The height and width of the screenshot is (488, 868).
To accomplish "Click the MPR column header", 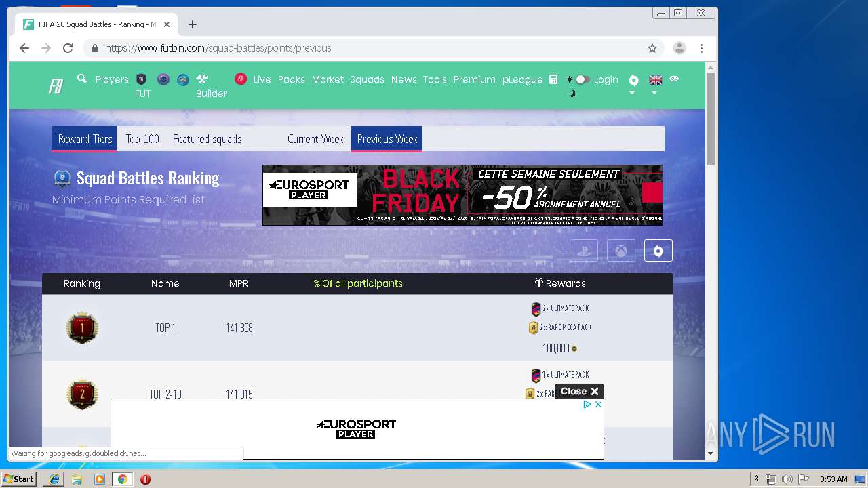I will pyautogui.click(x=239, y=283).
